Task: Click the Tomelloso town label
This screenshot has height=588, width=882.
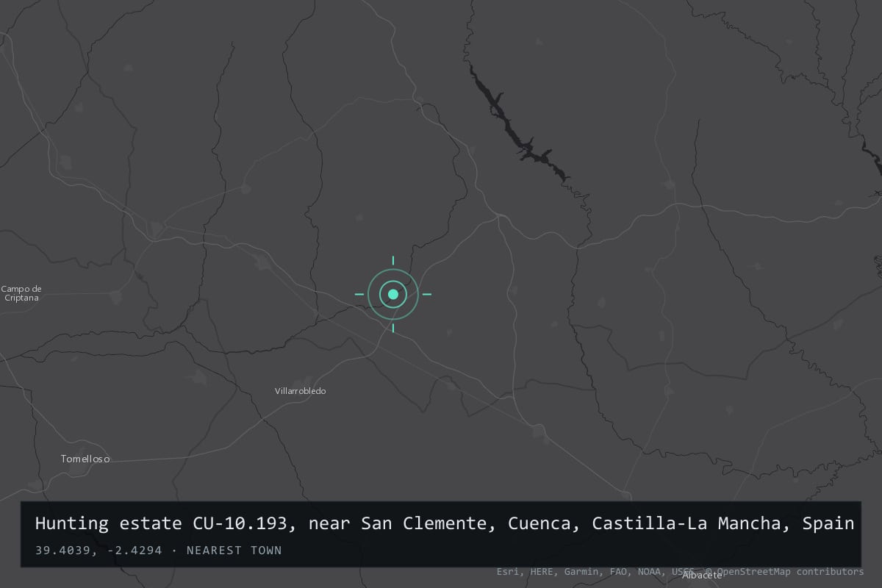Action: (85, 459)
